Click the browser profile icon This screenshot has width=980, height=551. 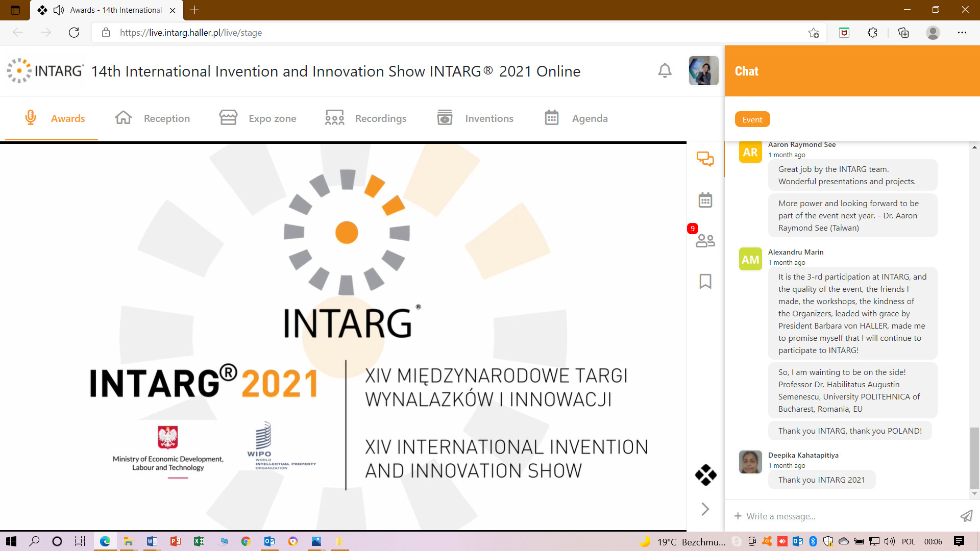tap(933, 33)
